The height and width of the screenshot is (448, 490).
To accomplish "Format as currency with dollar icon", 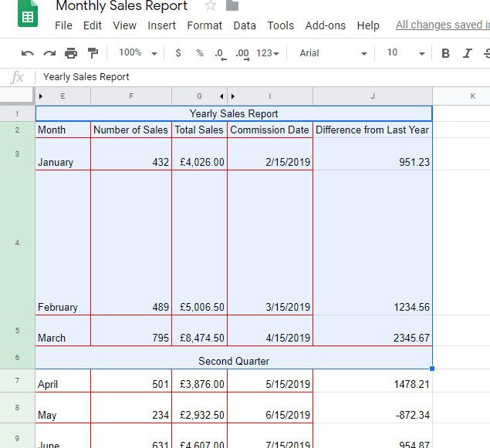I will pyautogui.click(x=179, y=53).
